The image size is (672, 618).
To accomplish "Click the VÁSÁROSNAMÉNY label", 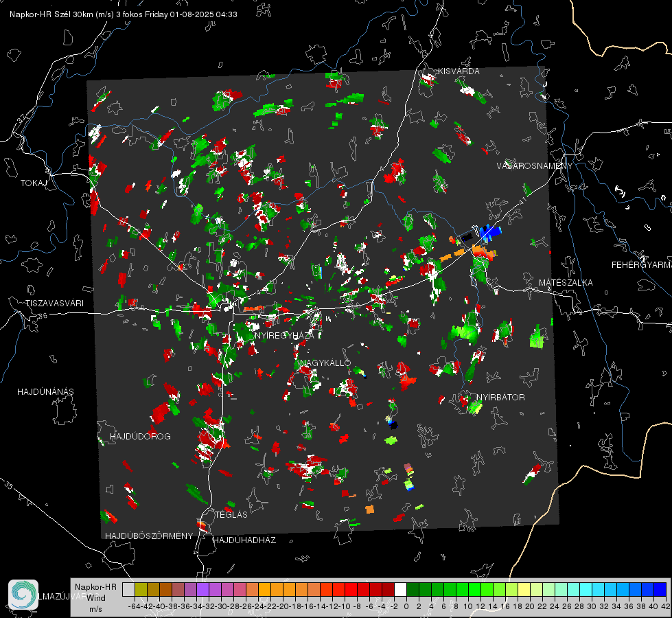I will tap(535, 166).
